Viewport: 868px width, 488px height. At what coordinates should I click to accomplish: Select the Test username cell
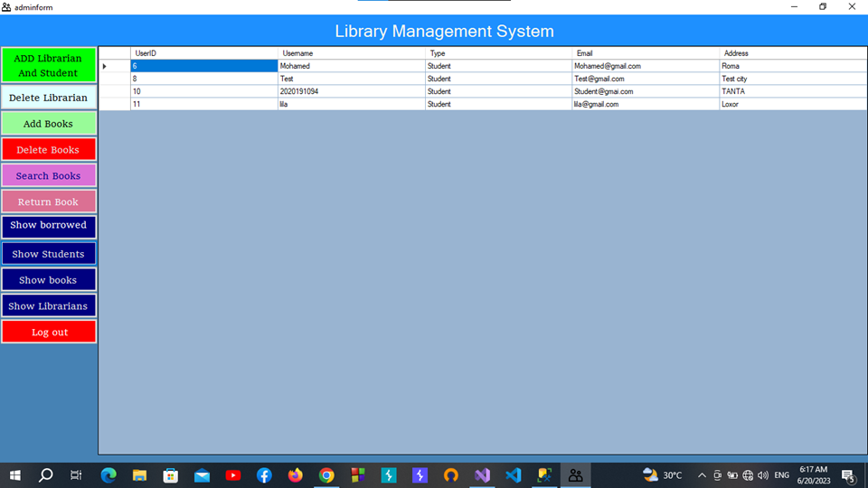click(352, 79)
